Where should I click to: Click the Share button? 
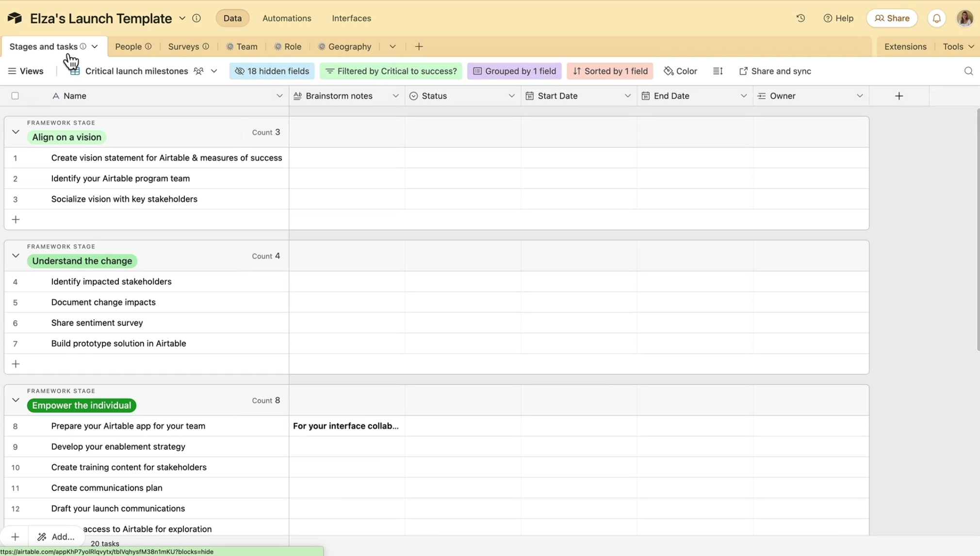click(892, 18)
